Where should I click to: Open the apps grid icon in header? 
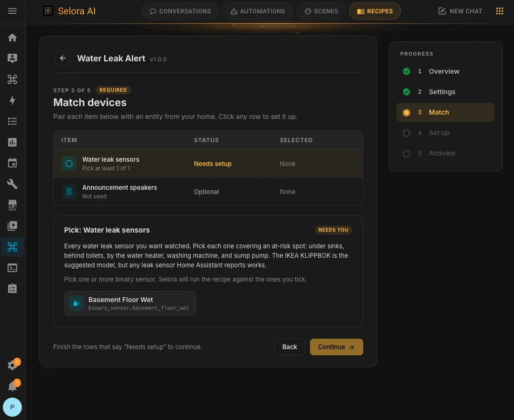pos(499,11)
